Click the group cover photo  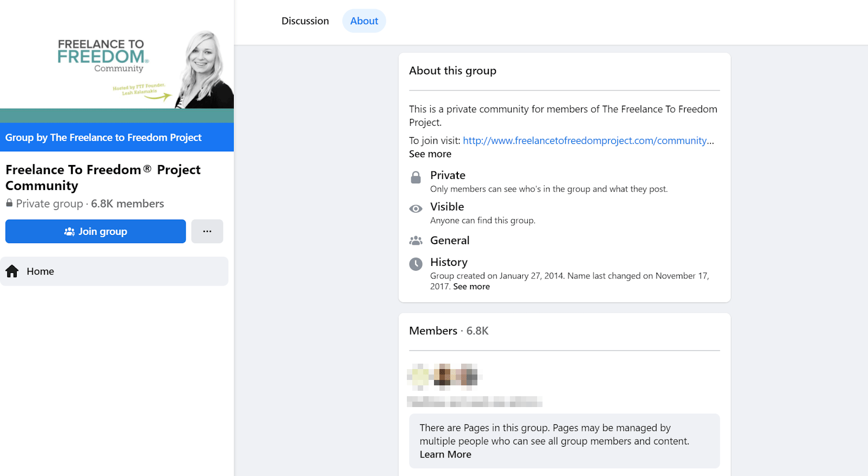pos(117,60)
